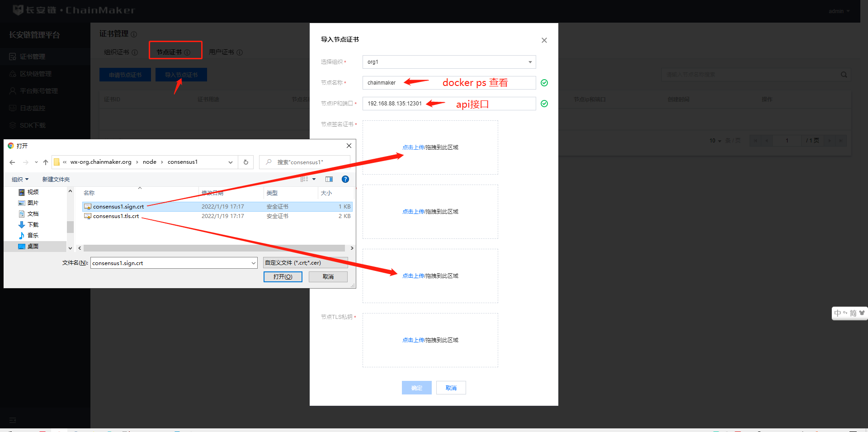The width and height of the screenshot is (868, 432).
Task: Click the input method 中 indicator
Action: 838,313
